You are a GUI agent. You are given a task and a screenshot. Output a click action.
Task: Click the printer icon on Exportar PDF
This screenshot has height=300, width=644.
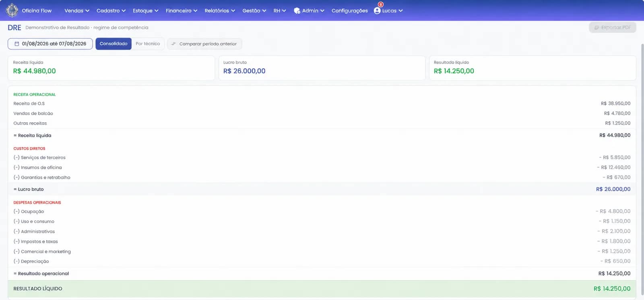click(597, 27)
